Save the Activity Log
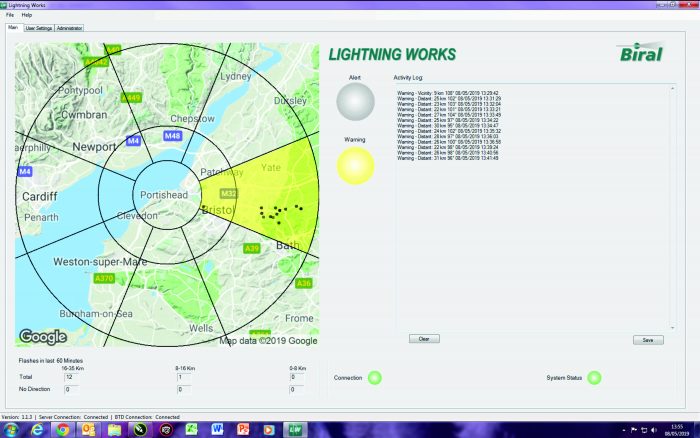The image size is (700, 438). pyautogui.click(x=648, y=340)
